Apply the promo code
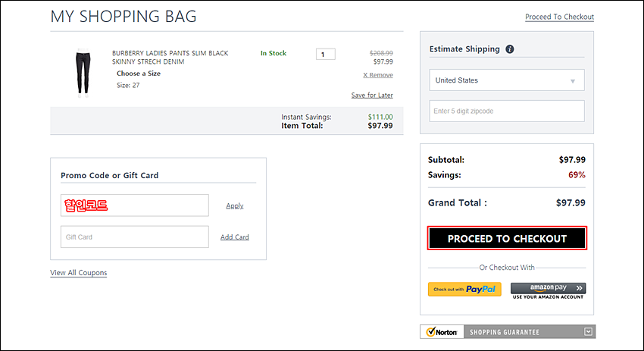The height and width of the screenshot is (351, 644). (235, 206)
